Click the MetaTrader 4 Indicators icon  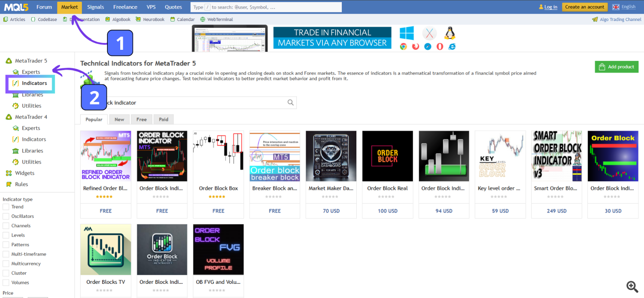click(x=16, y=139)
